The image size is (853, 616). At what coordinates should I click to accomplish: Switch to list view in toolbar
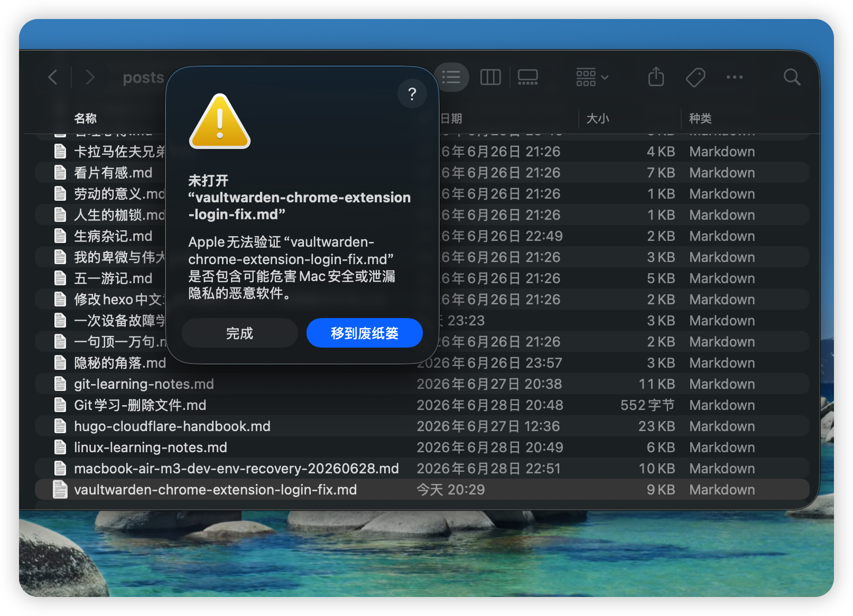point(451,77)
